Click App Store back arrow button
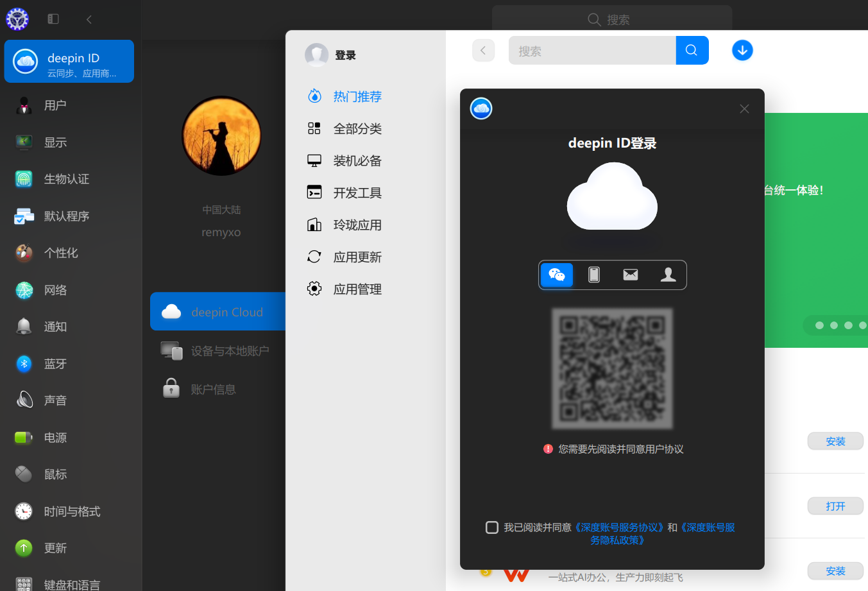868x591 pixels. click(x=483, y=50)
